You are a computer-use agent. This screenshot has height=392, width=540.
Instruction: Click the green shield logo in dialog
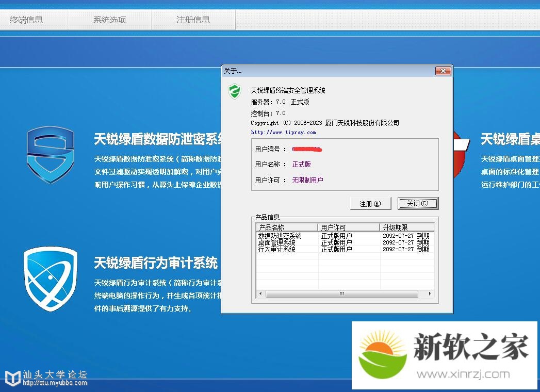(235, 91)
